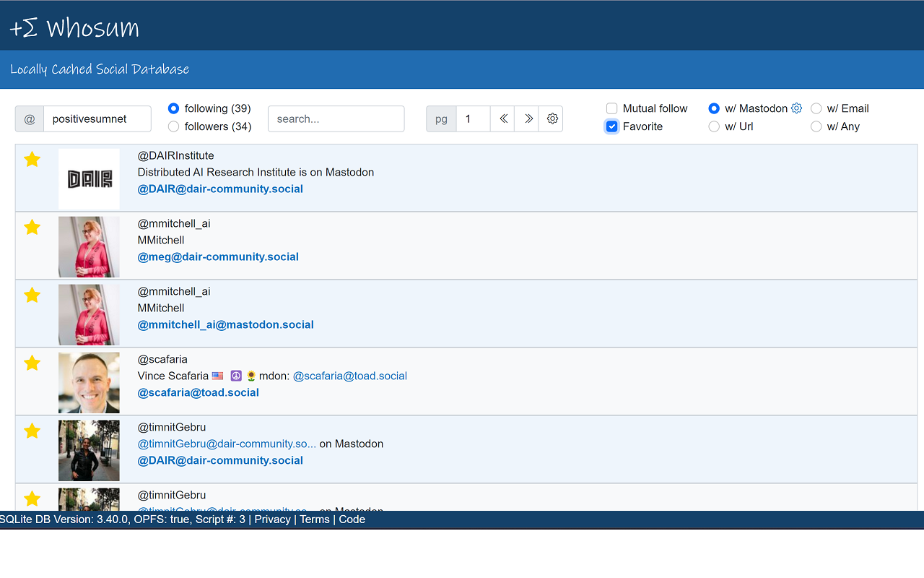The width and height of the screenshot is (924, 578).
Task: Focus the search box
Action: (336, 119)
